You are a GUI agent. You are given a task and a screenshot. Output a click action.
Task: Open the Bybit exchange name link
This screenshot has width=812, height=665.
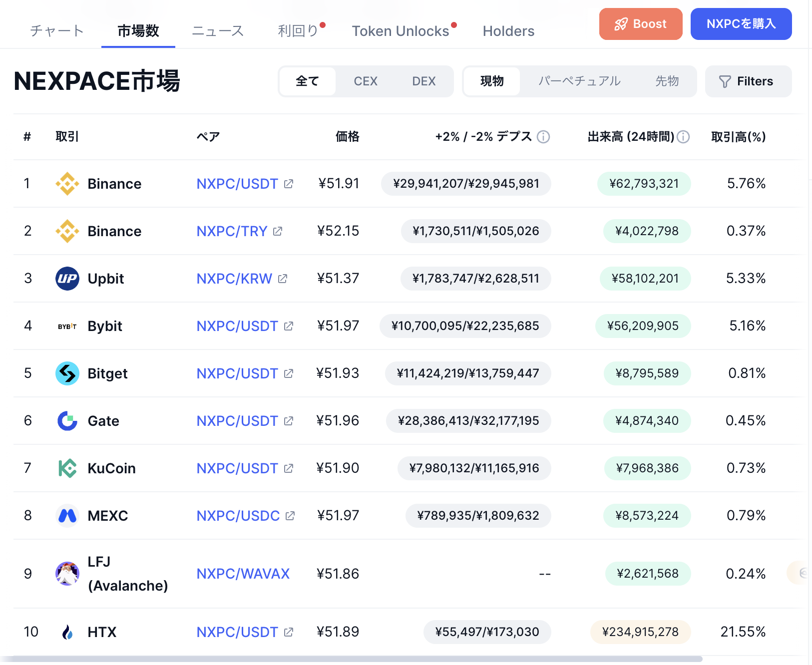[105, 326]
